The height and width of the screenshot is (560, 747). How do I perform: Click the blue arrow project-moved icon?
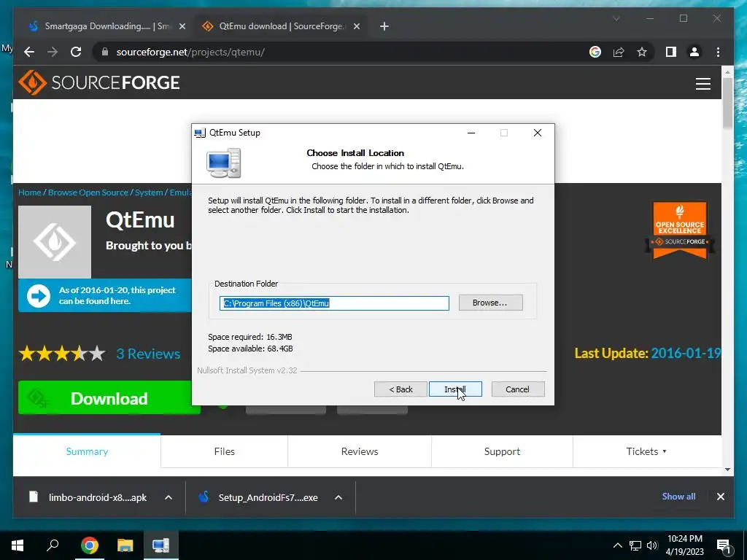pyautogui.click(x=39, y=296)
